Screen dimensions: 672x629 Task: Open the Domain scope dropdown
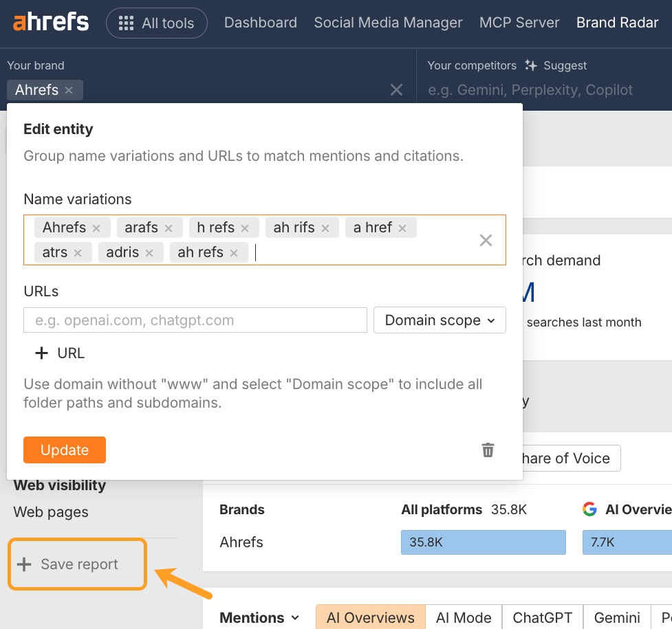pyautogui.click(x=439, y=320)
